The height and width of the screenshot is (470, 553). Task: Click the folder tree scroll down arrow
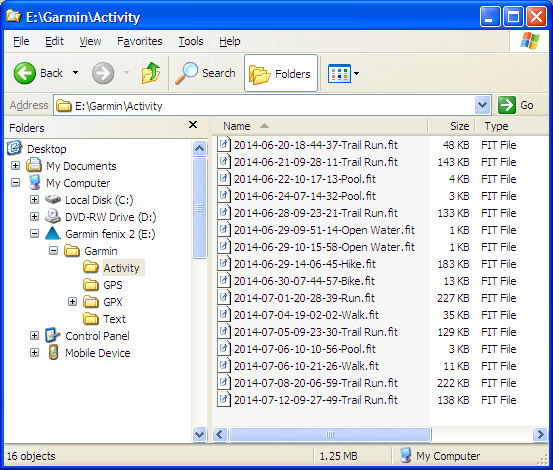click(x=200, y=434)
